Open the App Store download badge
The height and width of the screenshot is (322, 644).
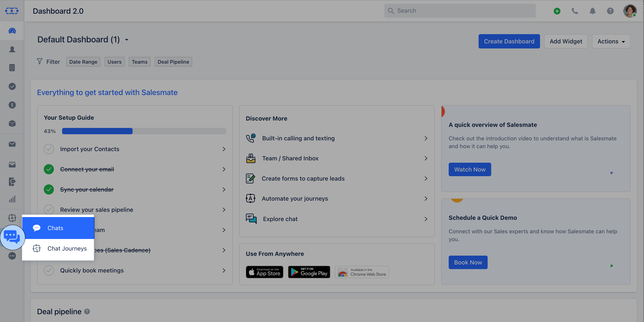(265, 272)
